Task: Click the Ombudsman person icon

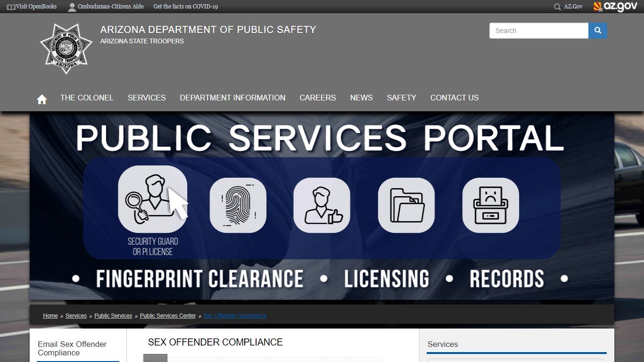Action: pyautogui.click(x=72, y=7)
